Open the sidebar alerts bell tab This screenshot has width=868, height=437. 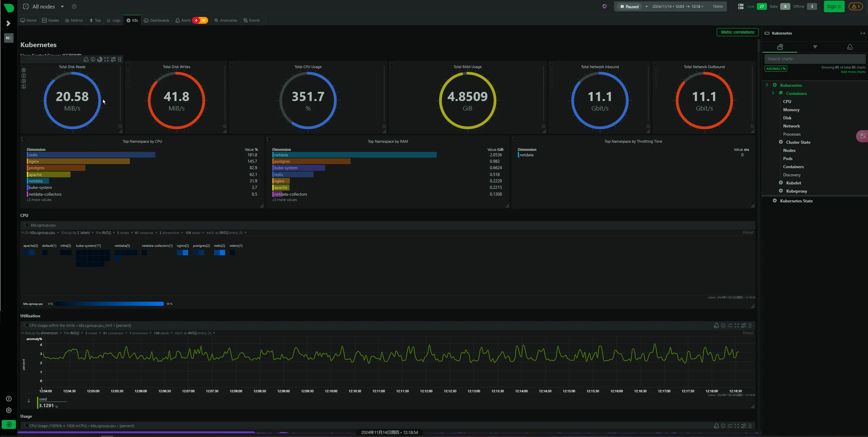coord(850,47)
